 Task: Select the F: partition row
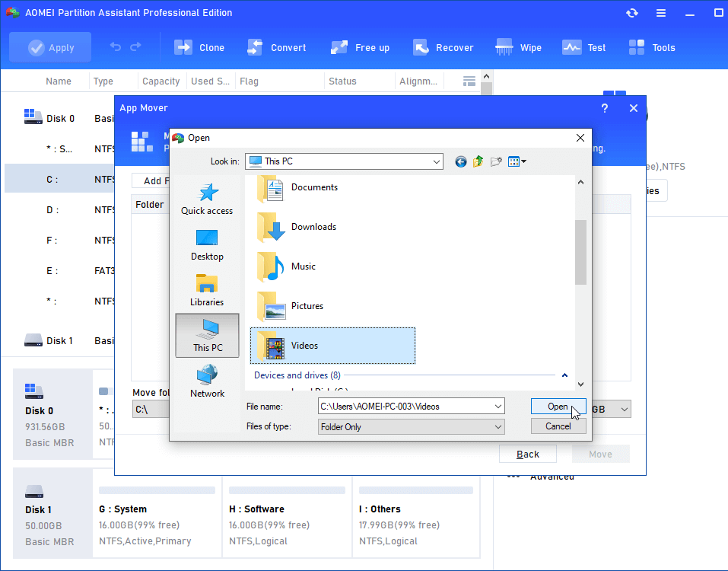[59, 241]
